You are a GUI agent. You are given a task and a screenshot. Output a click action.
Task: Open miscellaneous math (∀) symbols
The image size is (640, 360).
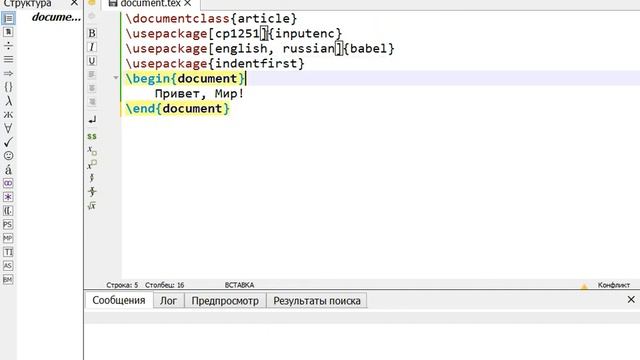(x=8, y=128)
